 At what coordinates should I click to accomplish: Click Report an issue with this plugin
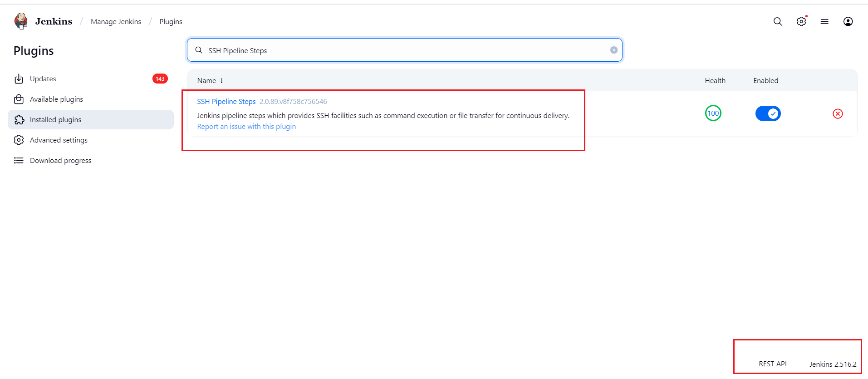(246, 127)
